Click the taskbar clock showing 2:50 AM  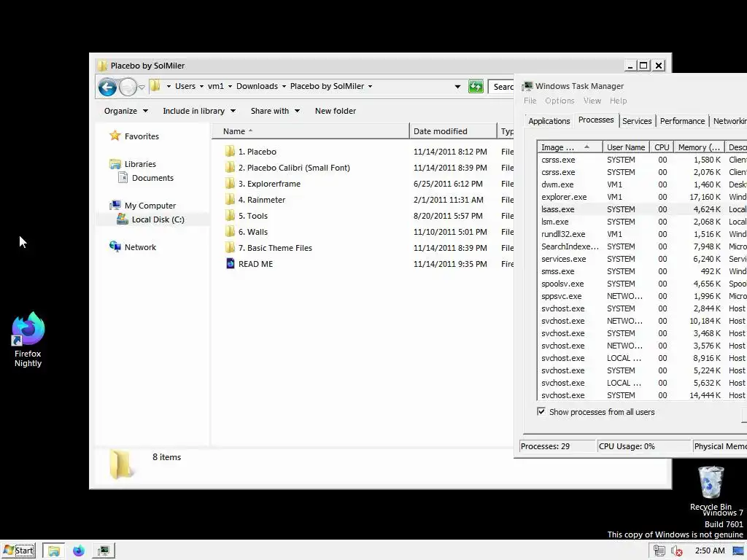coord(710,551)
